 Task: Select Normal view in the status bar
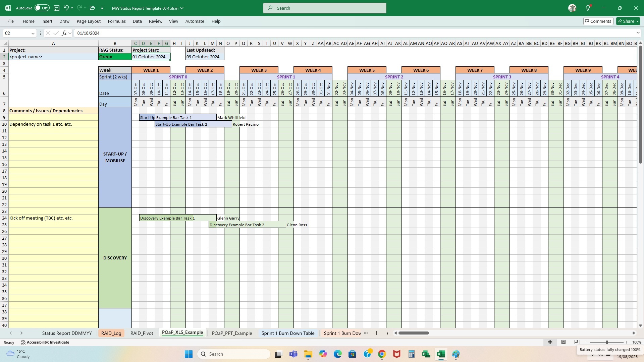pyautogui.click(x=550, y=342)
